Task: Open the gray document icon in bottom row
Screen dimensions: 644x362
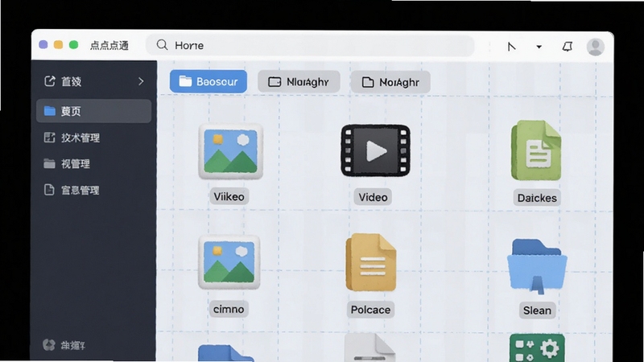Action: point(369,348)
